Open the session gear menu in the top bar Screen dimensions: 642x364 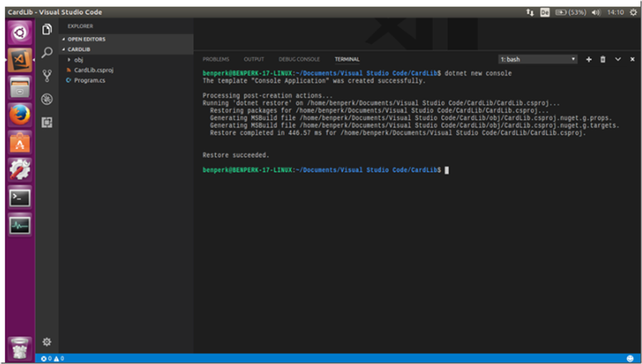coord(633,12)
